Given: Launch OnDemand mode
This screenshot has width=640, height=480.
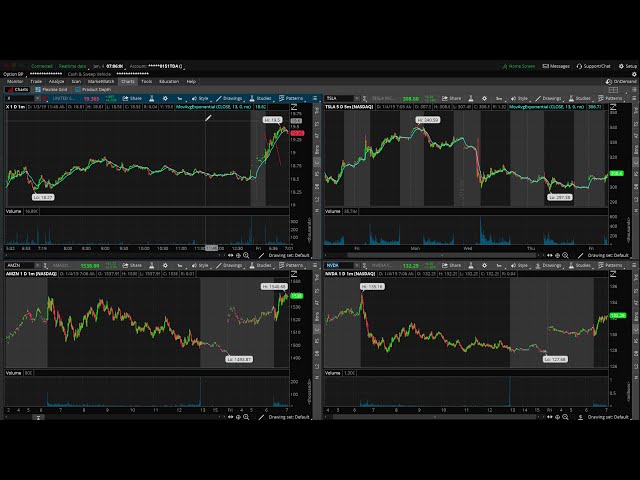Looking at the screenshot, I should coord(621,82).
